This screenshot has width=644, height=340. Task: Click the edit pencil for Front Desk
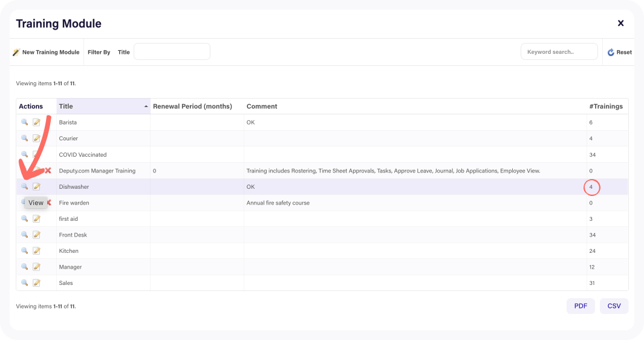pos(36,234)
